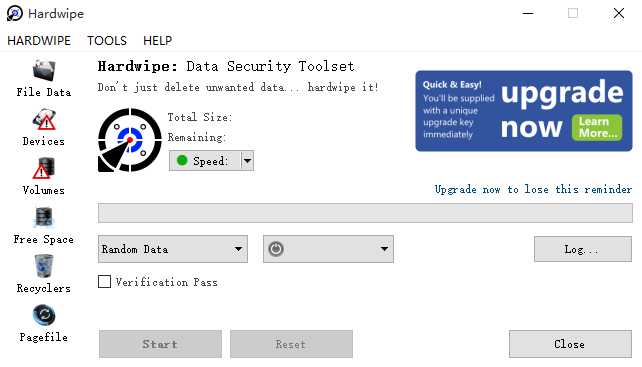The height and width of the screenshot is (367, 642).
Task: Expand the Speed dropdown arrow
Action: (247, 161)
